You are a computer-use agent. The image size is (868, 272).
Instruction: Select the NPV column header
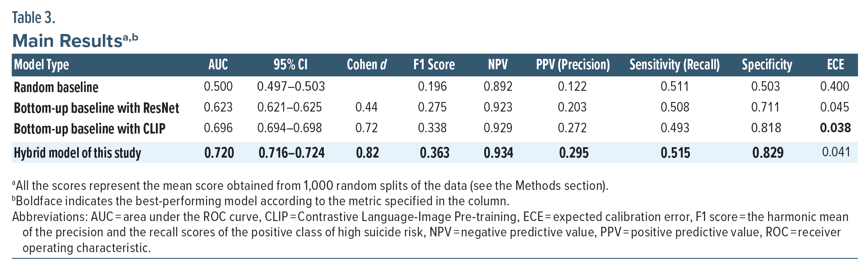[498, 65]
